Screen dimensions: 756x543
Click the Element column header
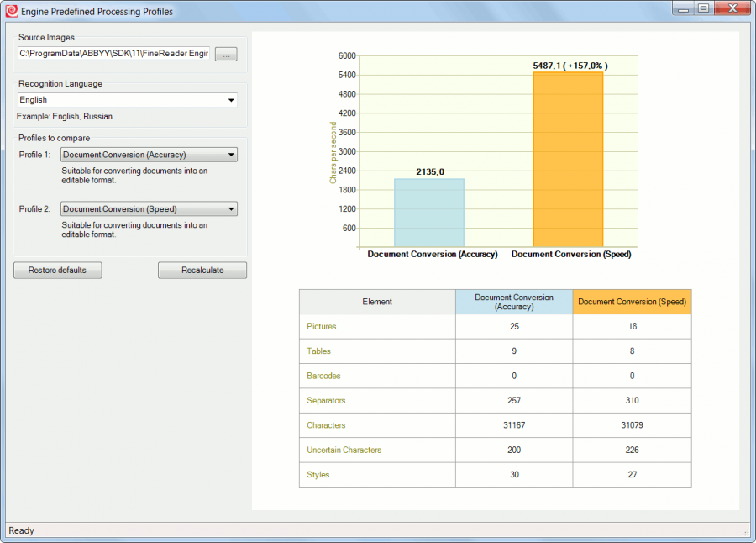point(377,302)
